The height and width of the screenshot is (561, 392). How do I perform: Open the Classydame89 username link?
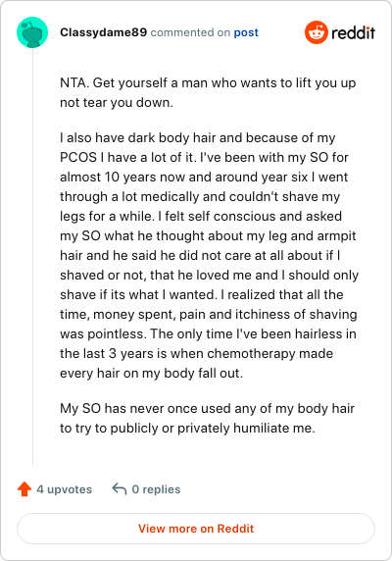tap(103, 32)
